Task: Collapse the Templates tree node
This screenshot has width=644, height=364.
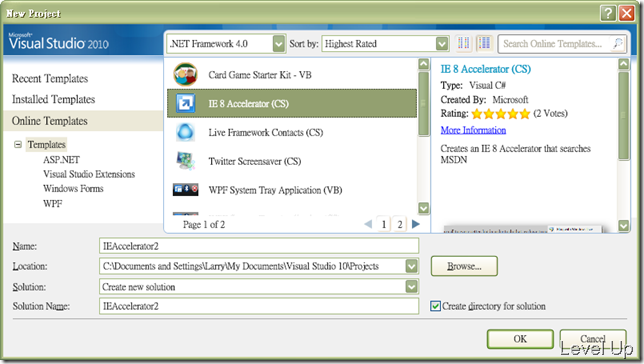Action: pos(18,144)
